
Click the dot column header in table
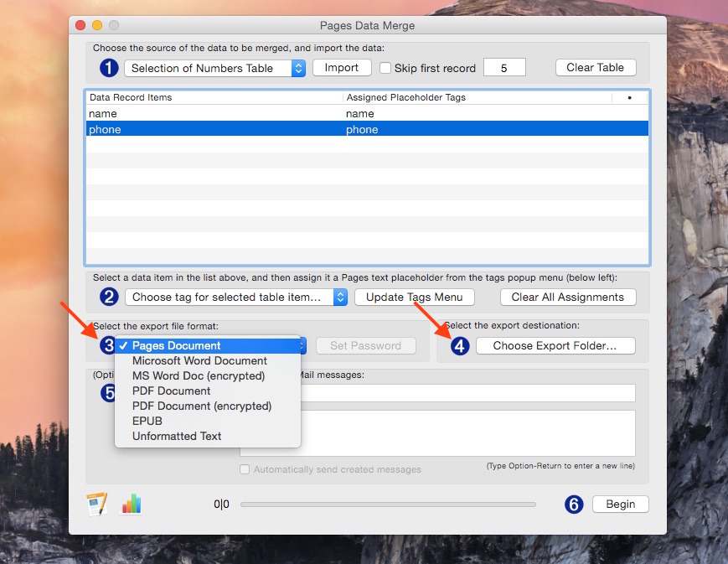click(630, 97)
